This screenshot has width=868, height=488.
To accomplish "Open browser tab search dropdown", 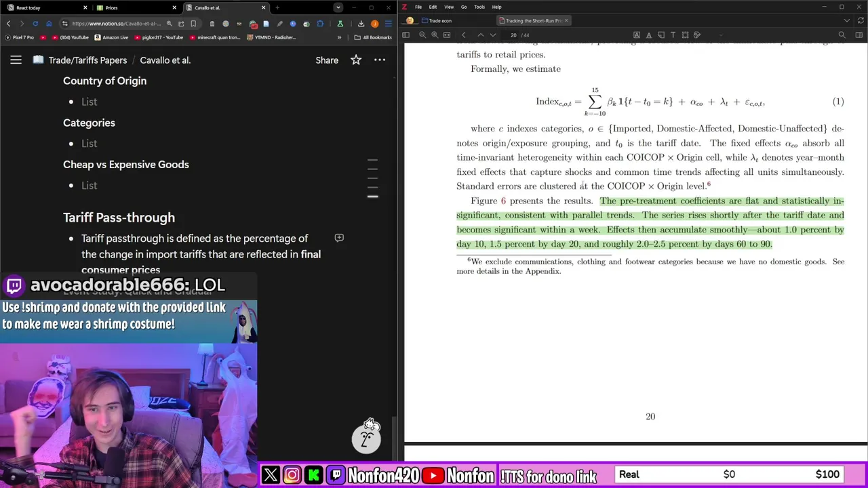I will click(x=338, y=7).
